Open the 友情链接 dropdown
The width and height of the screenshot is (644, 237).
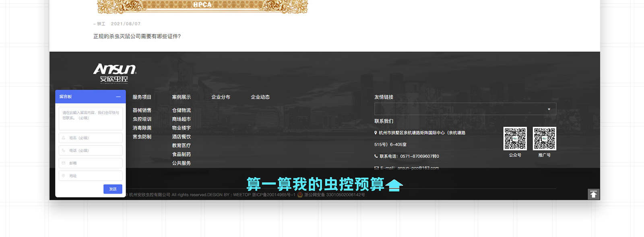pyautogui.click(x=465, y=109)
